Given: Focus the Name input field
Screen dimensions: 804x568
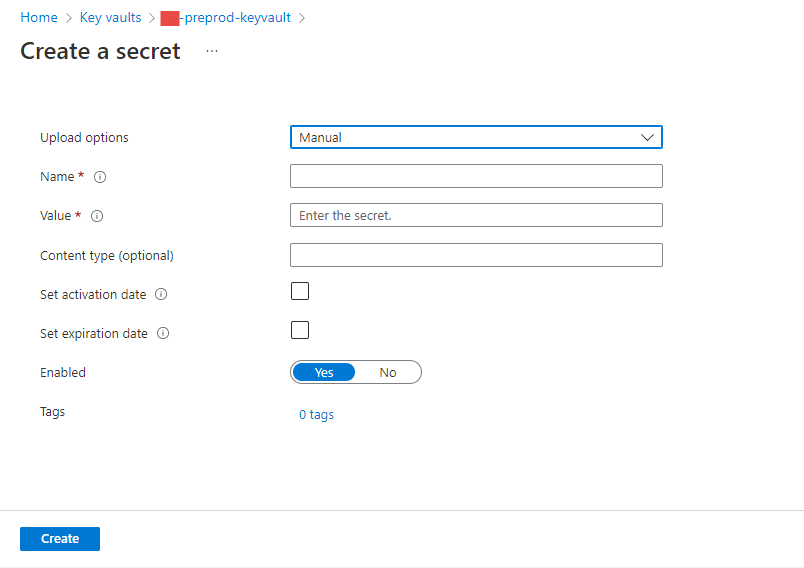Looking at the screenshot, I should (x=476, y=176).
